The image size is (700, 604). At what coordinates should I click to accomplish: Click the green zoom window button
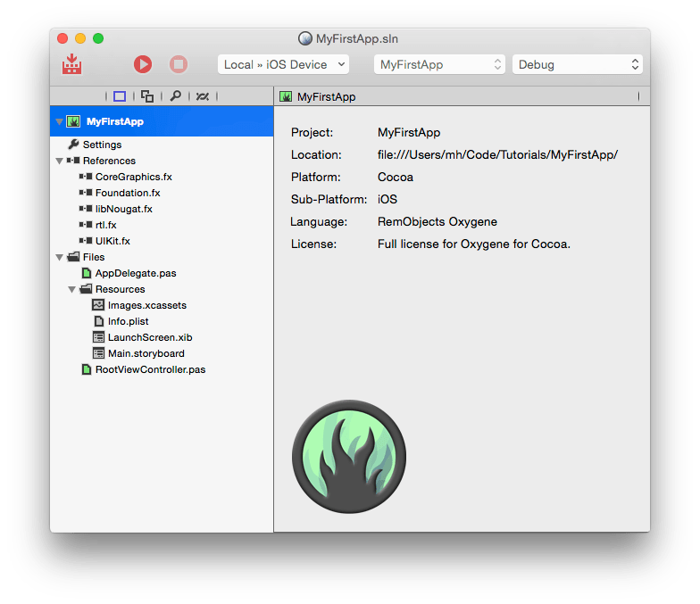tap(98, 38)
